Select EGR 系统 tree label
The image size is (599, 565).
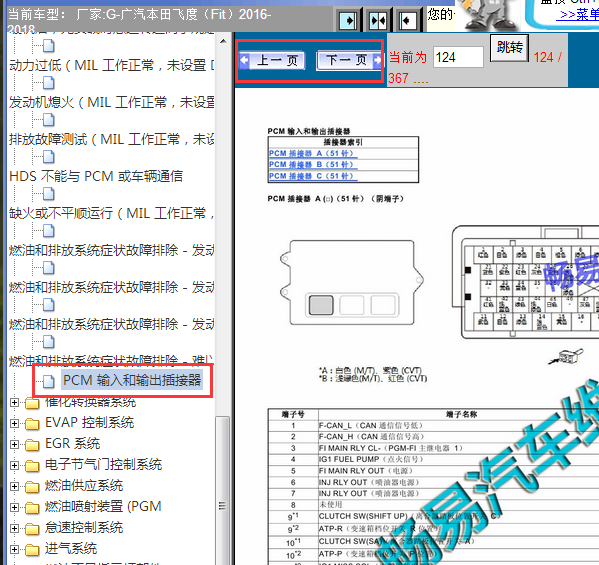pyautogui.click(x=73, y=444)
